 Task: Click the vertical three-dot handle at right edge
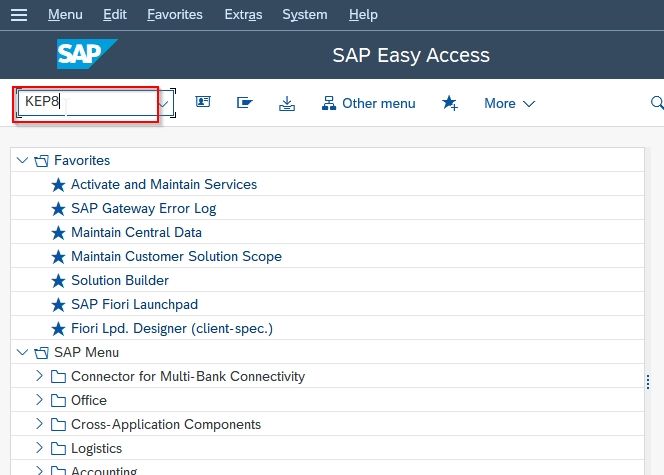click(648, 382)
